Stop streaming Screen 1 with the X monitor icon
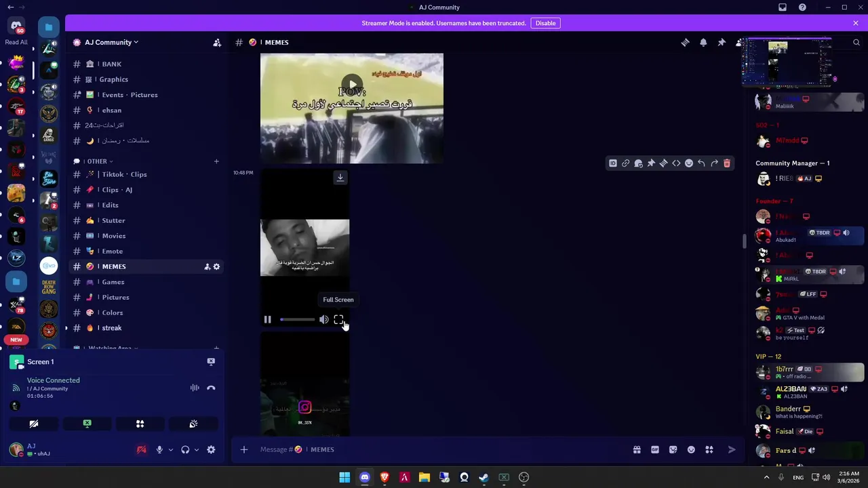 pyautogui.click(x=211, y=362)
